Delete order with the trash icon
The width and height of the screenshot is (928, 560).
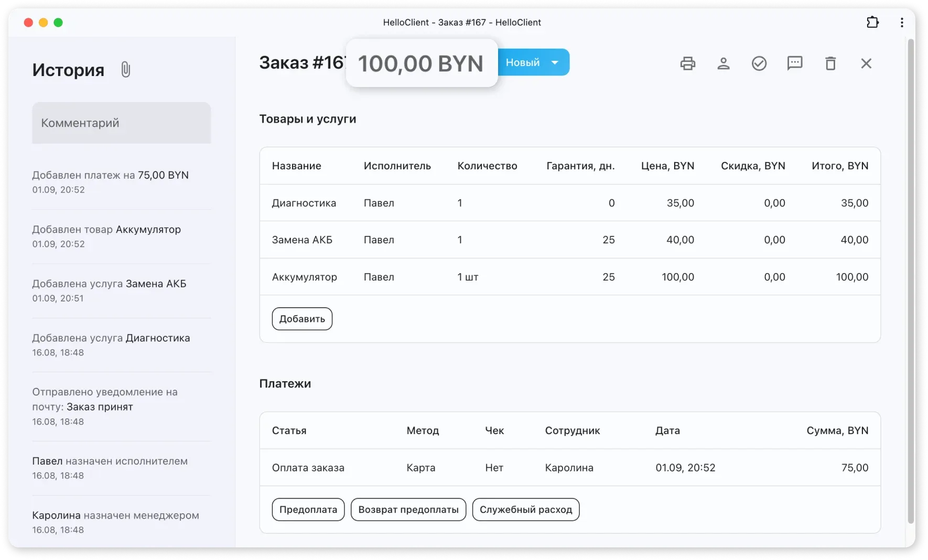pyautogui.click(x=830, y=63)
